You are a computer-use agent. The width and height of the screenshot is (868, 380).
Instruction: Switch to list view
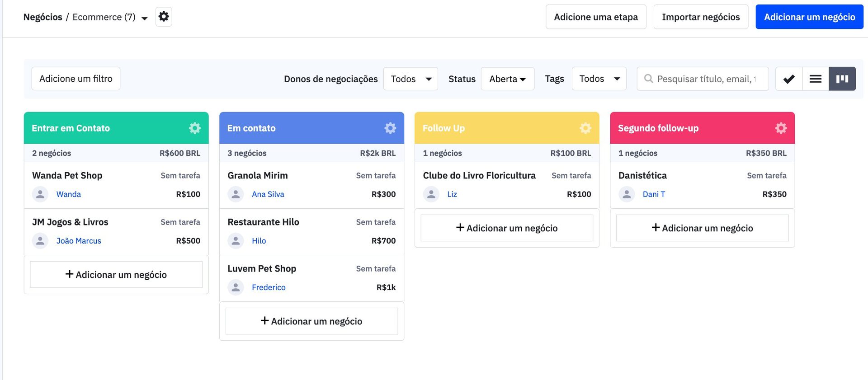click(816, 79)
